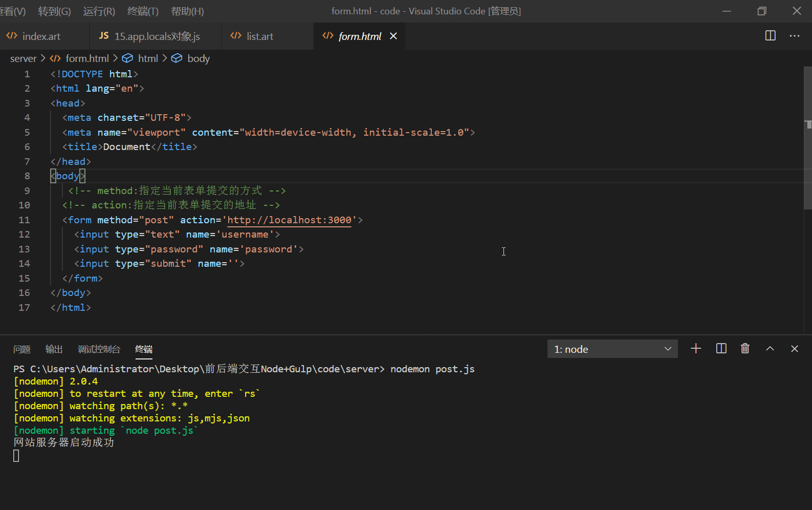Click the terminal text '网站服务器启动成功'
This screenshot has width=812, height=510.
pyautogui.click(x=64, y=442)
